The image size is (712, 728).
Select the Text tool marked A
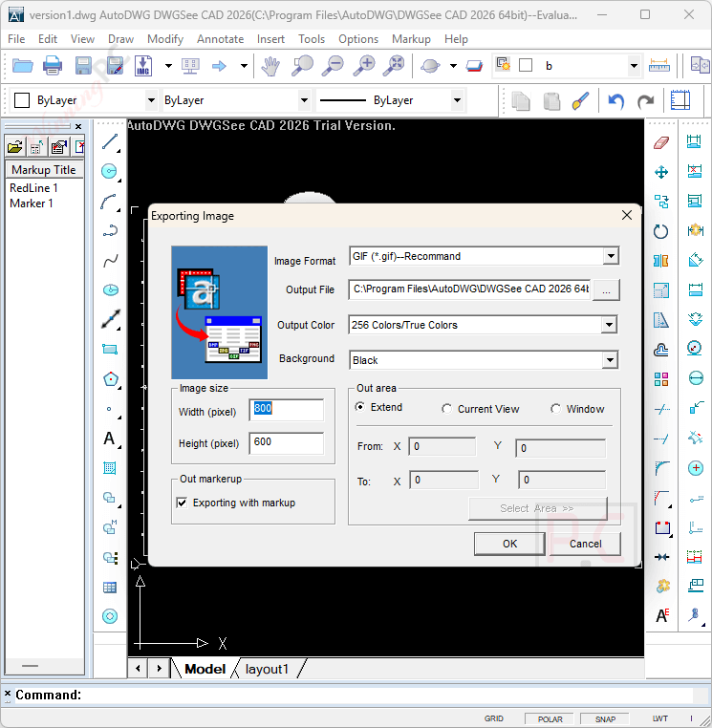(x=109, y=439)
